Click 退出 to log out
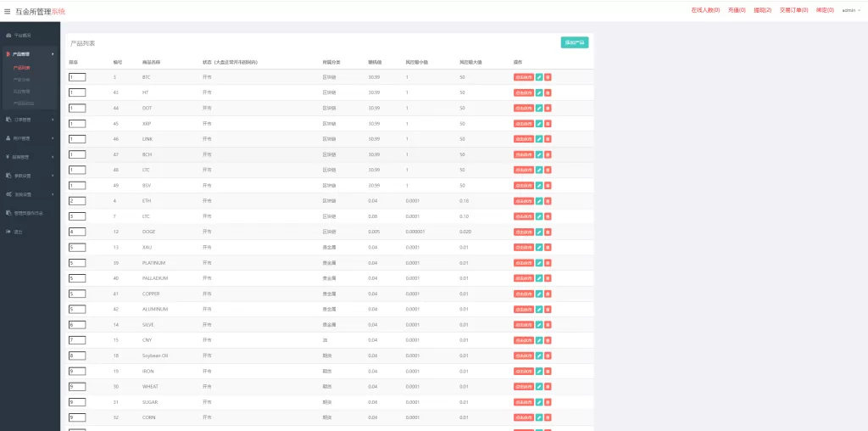This screenshot has width=868, height=431. (19, 232)
